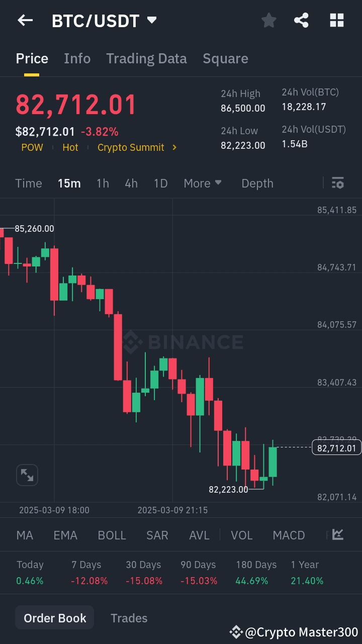362x644 pixels.
Task: Select the 15m interval
Action: (69, 183)
